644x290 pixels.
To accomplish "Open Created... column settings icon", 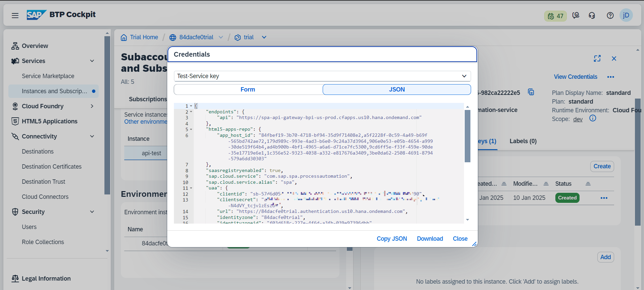I will coord(504,184).
